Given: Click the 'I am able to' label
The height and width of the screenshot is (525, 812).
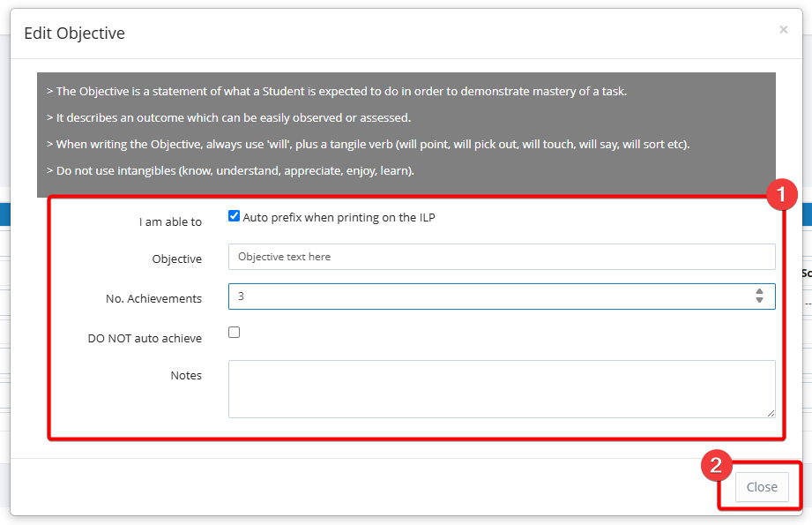Looking at the screenshot, I should tap(170, 222).
